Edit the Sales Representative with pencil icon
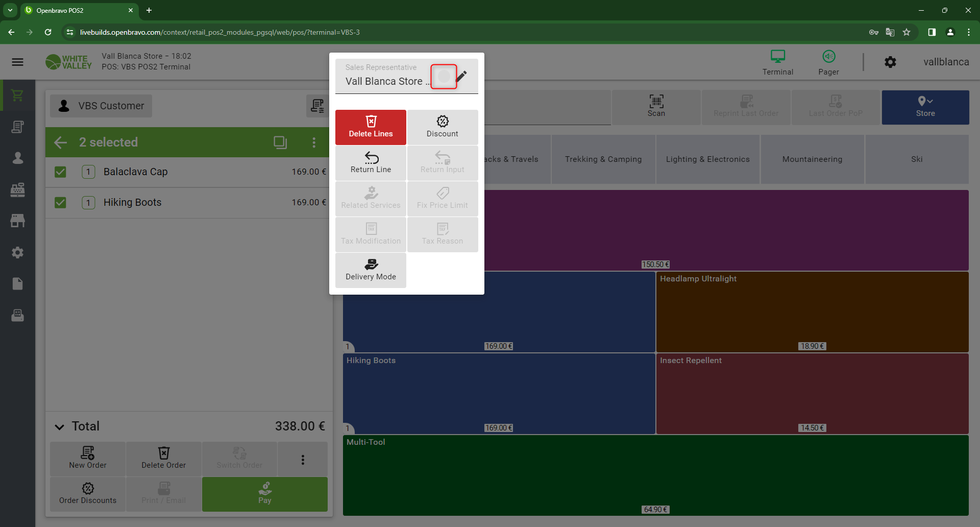 tap(461, 77)
